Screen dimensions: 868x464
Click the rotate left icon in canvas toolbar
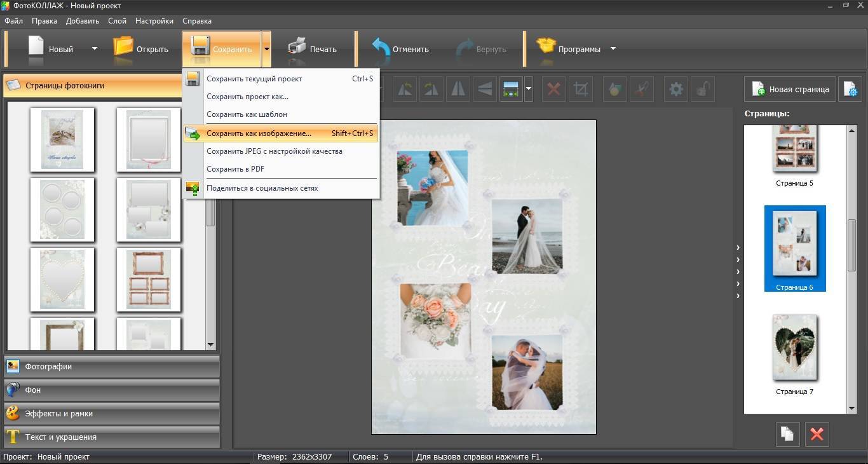(x=404, y=90)
